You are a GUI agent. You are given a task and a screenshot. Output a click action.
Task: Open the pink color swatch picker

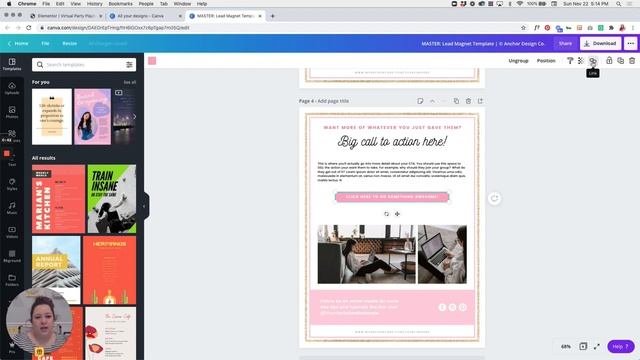152,60
